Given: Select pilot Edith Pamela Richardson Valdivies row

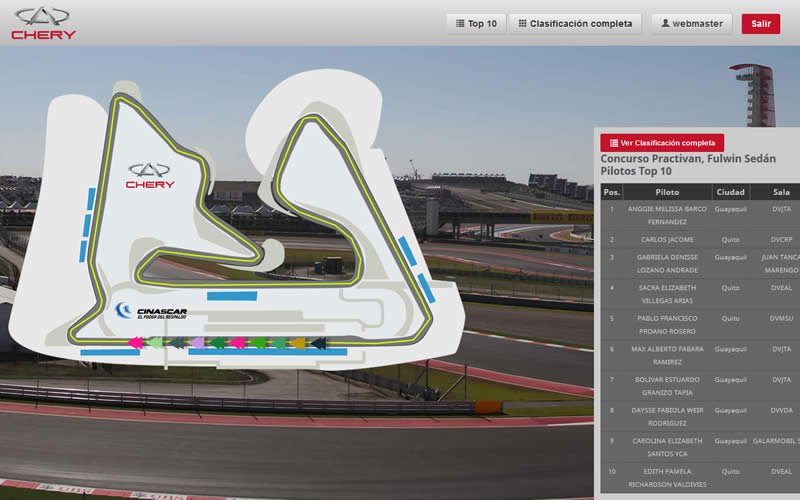Looking at the screenshot, I should point(667,477).
